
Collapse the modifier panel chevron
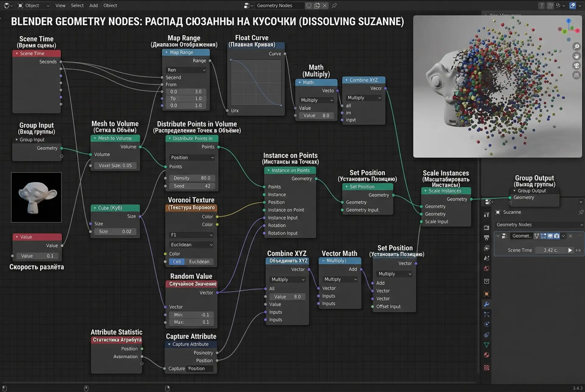pyautogui.click(x=498, y=236)
